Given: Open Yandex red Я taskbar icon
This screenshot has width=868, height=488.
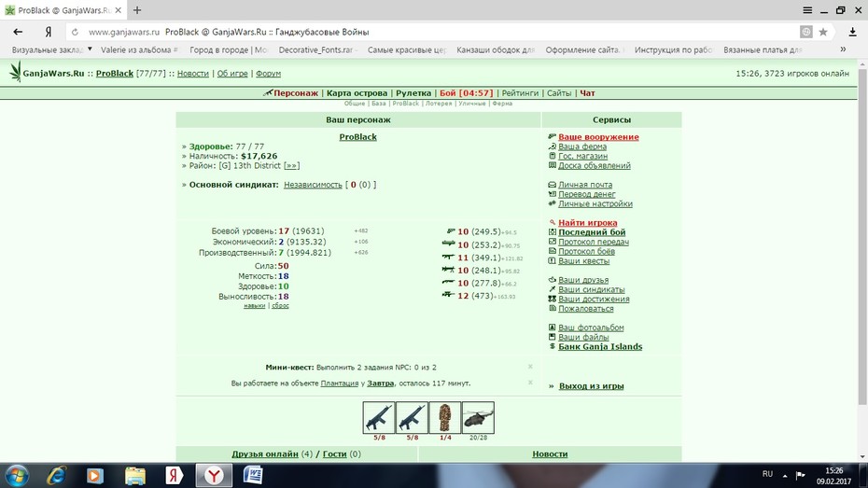Looking at the screenshot, I should [x=174, y=476].
